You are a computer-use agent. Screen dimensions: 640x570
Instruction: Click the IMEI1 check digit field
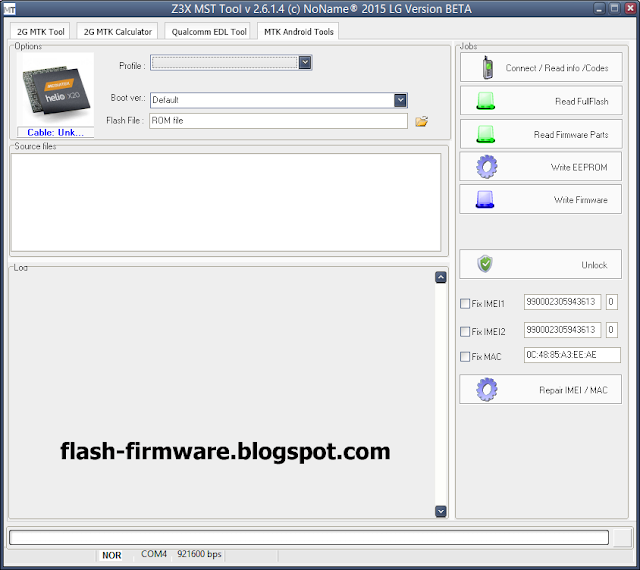611,302
